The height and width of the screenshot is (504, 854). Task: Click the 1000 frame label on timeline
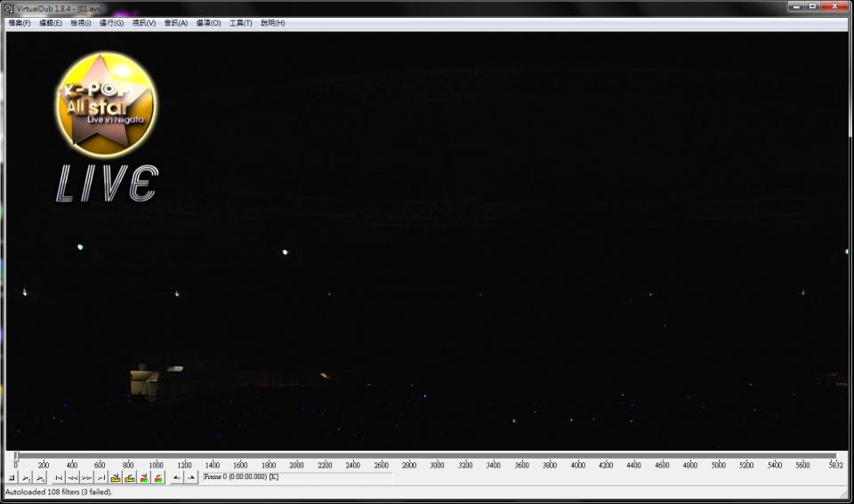click(x=156, y=466)
